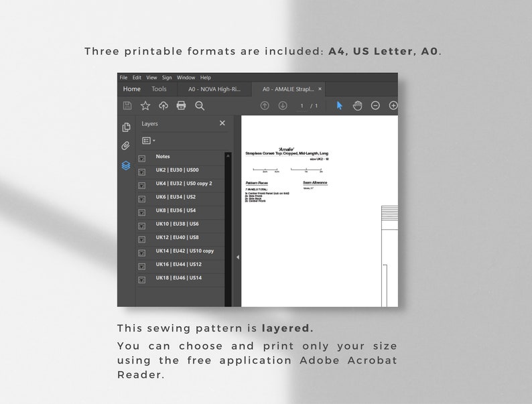This screenshot has height=404, width=532.
Task: Toggle visibility of UK6 | EU34 | US2 layer
Action: pos(142,199)
